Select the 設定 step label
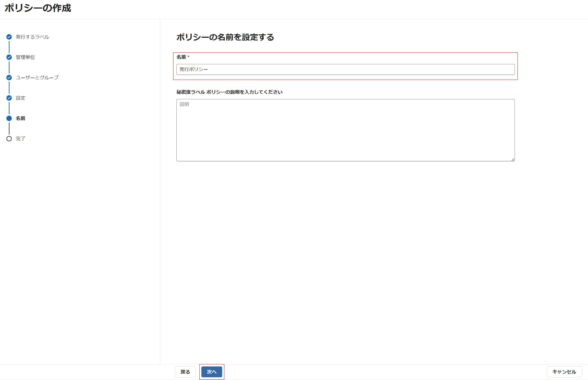 [21, 98]
